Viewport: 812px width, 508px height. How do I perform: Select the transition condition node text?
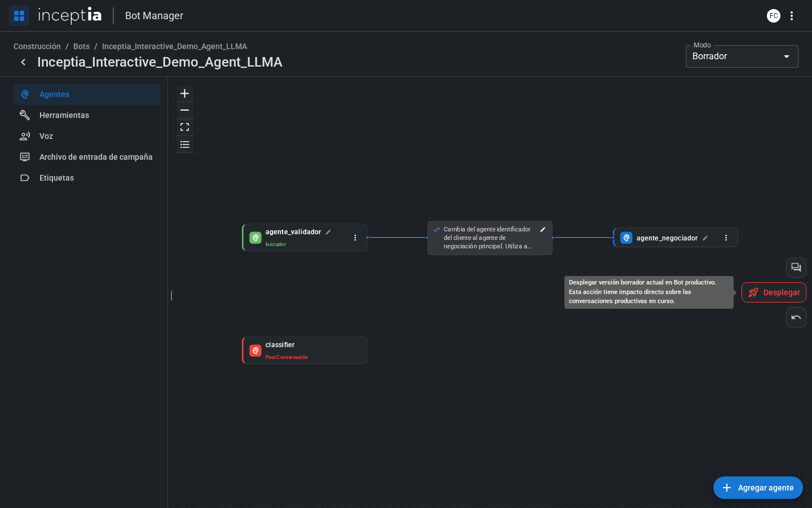487,238
